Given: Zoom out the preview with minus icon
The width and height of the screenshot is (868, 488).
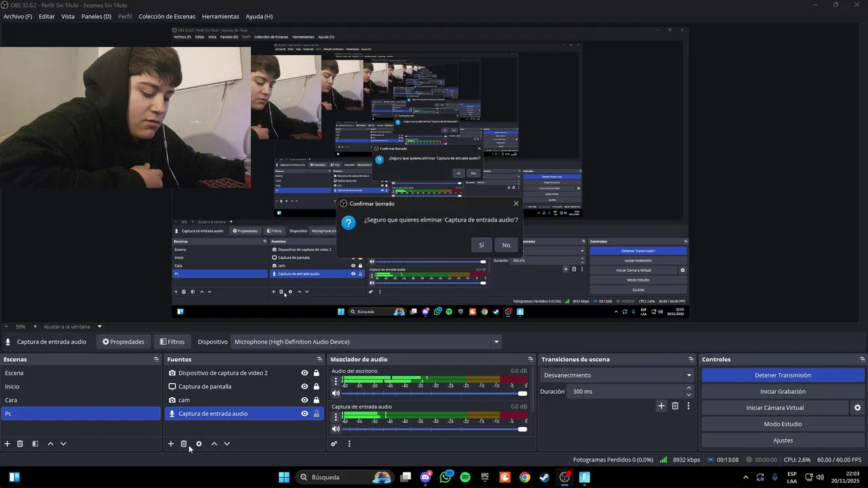Looking at the screenshot, I should (x=6, y=327).
